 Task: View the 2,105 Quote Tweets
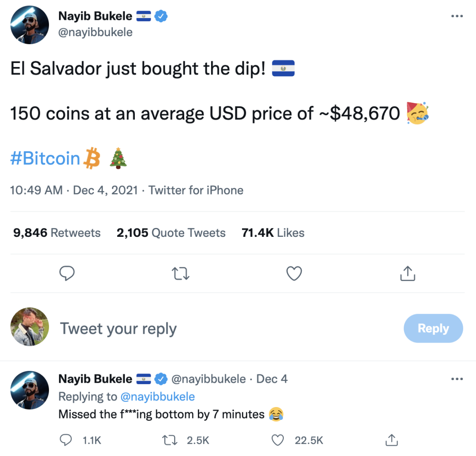point(171,233)
